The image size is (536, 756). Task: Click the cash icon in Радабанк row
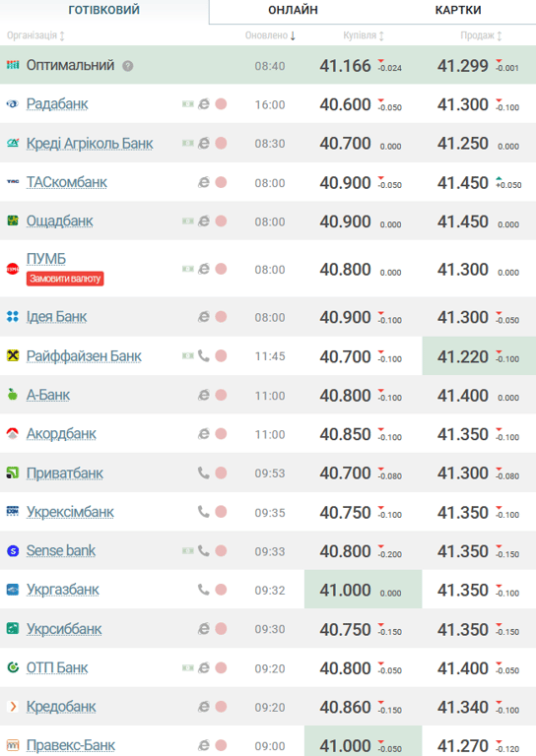(187, 104)
